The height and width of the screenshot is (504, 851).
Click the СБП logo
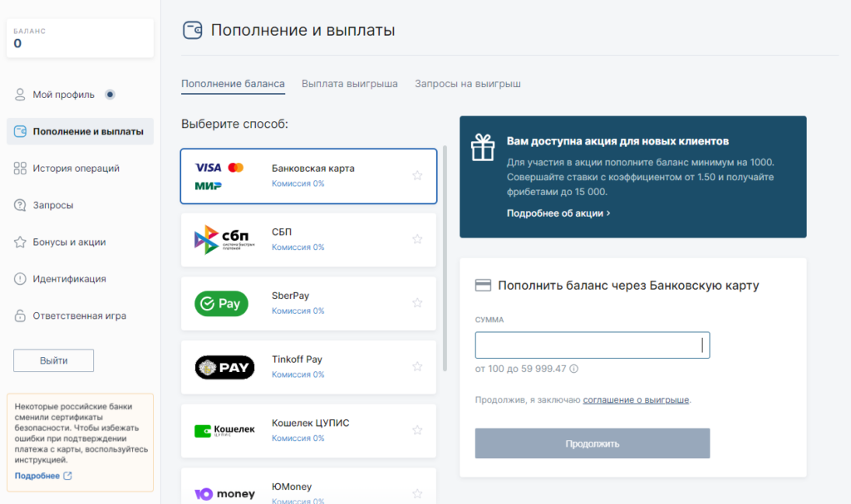pyautogui.click(x=224, y=240)
